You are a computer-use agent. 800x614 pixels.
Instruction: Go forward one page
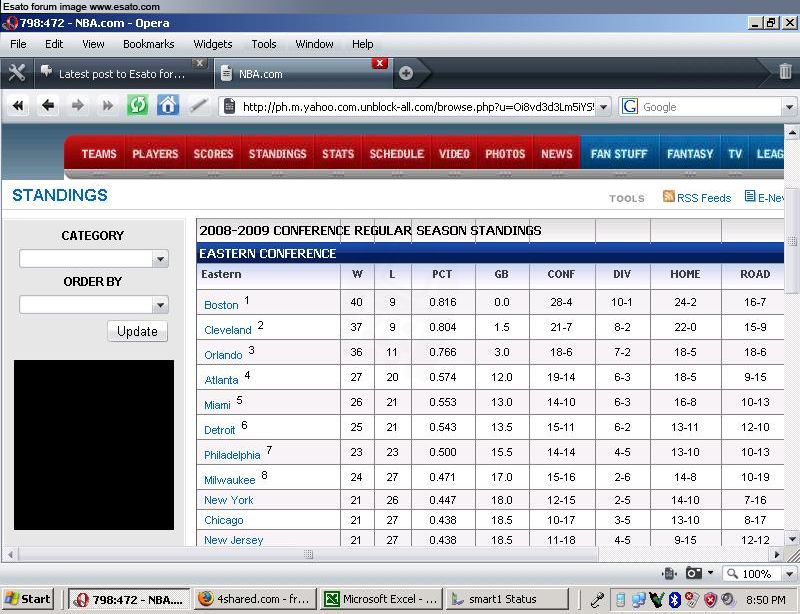(x=78, y=106)
